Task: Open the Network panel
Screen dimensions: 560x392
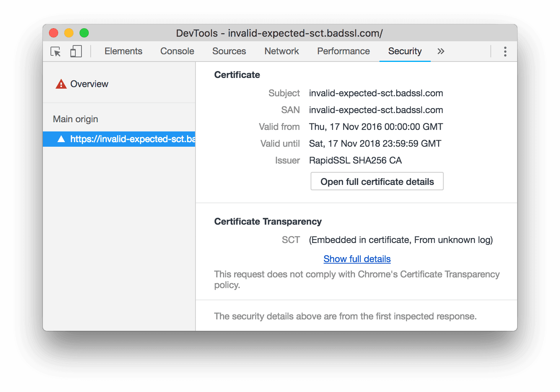Action: (x=282, y=51)
